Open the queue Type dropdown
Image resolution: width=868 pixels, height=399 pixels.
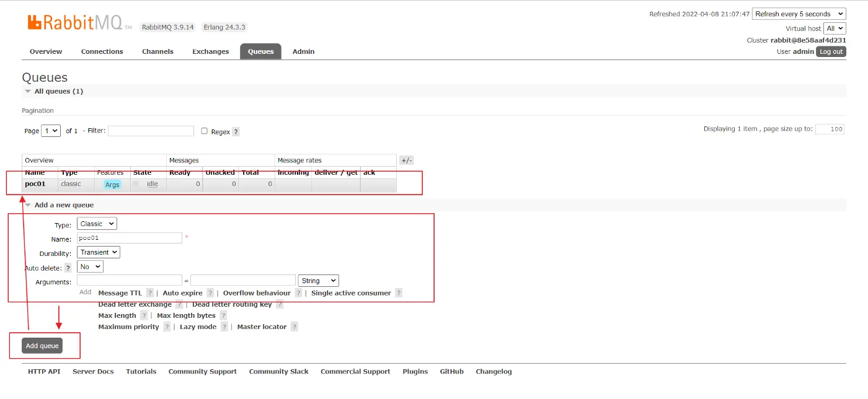pos(97,224)
